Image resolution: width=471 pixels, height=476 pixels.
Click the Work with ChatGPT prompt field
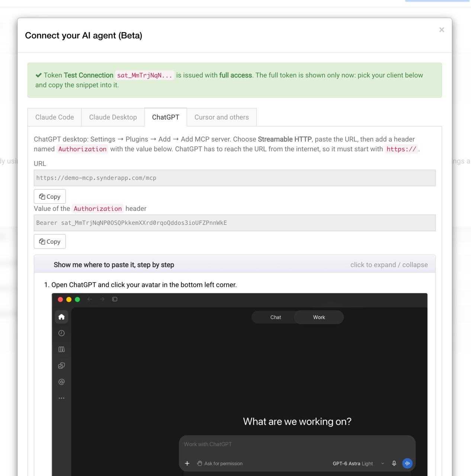point(297,444)
